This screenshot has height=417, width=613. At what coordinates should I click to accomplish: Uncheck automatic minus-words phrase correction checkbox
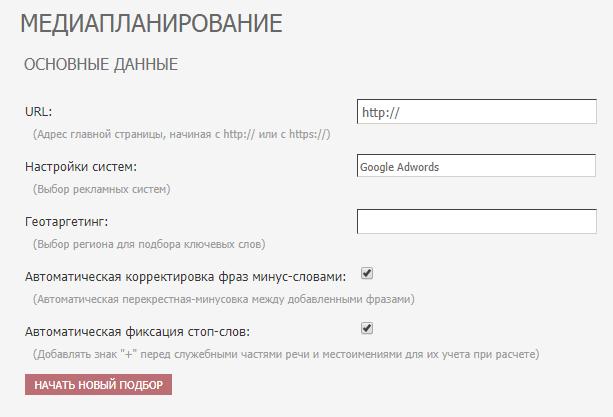click(367, 273)
